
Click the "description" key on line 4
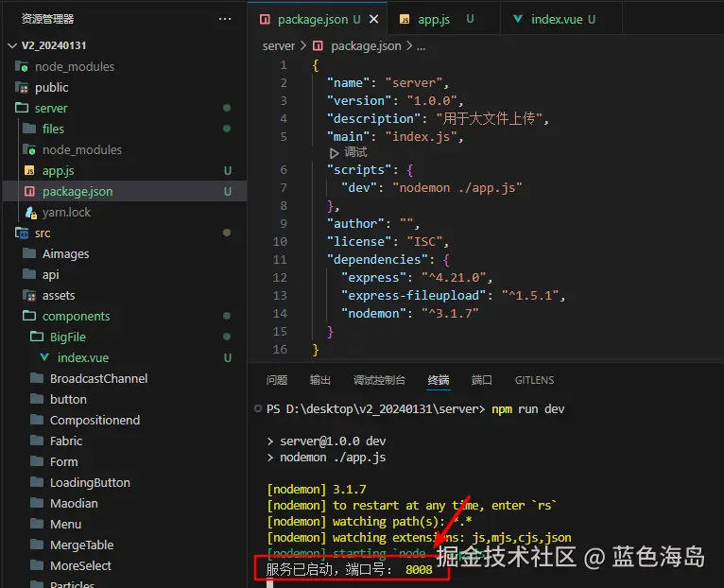click(373, 119)
